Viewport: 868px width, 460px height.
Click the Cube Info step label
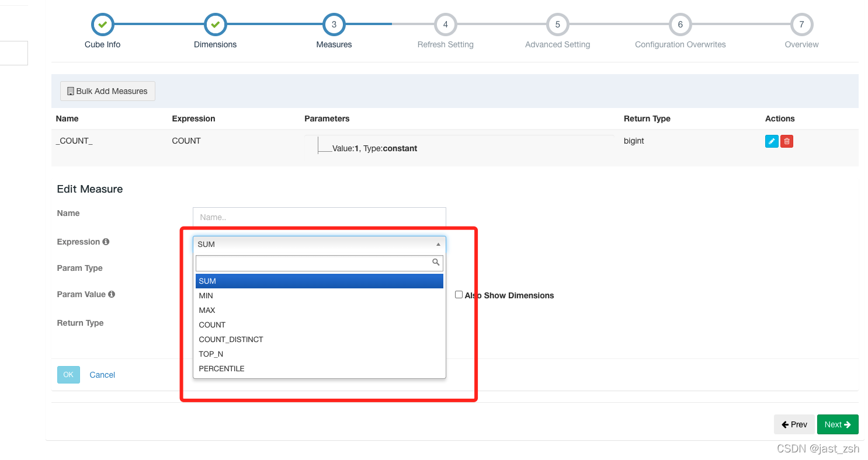102,44
